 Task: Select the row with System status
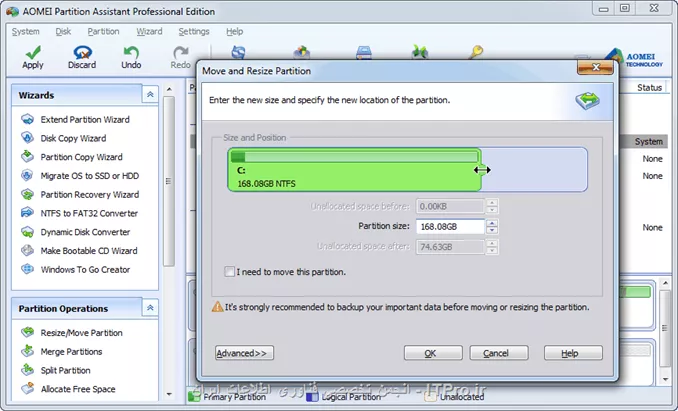pos(644,141)
